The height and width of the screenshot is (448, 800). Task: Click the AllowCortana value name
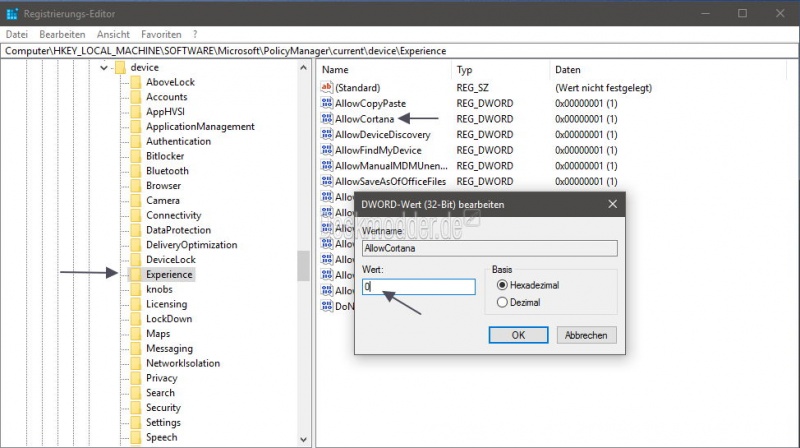click(x=364, y=119)
